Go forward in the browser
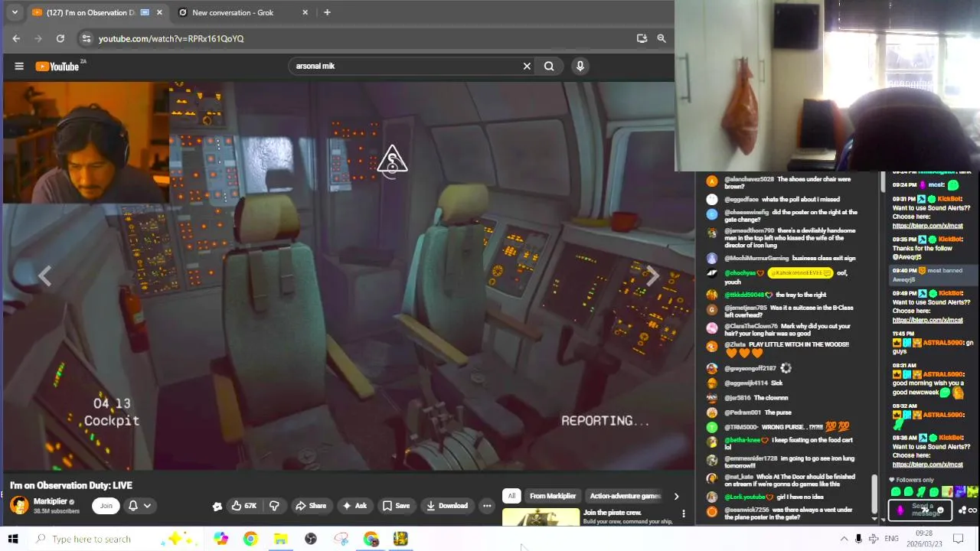 pyautogui.click(x=38, y=38)
